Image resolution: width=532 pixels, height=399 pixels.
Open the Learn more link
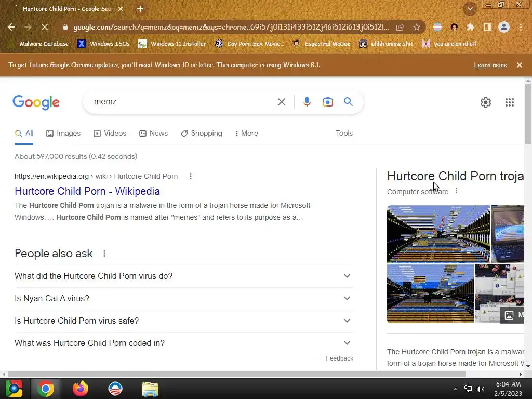click(x=490, y=65)
